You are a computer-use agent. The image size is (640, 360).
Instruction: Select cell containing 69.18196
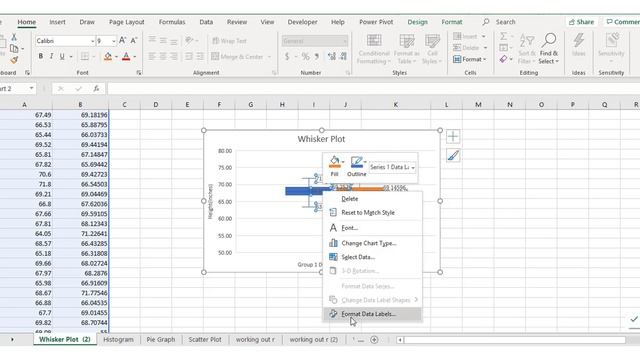(80, 115)
